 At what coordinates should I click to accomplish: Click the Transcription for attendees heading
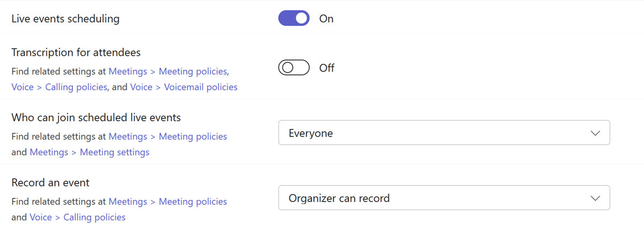[x=76, y=53]
